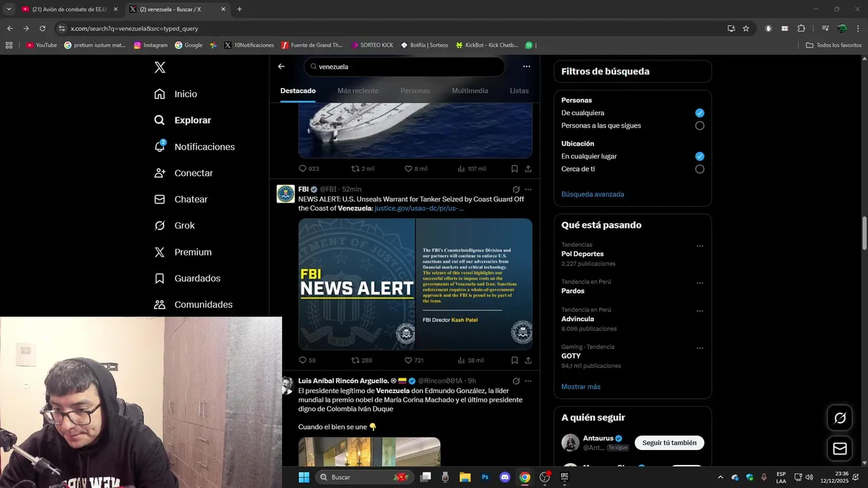Reload the page in Chrome
The height and width of the screenshot is (488, 868).
[42, 28]
